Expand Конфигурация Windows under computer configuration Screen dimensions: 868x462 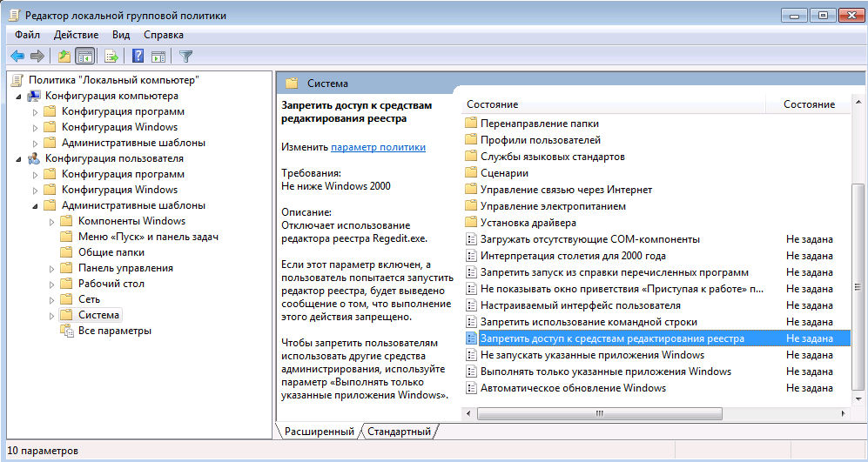click(36, 127)
